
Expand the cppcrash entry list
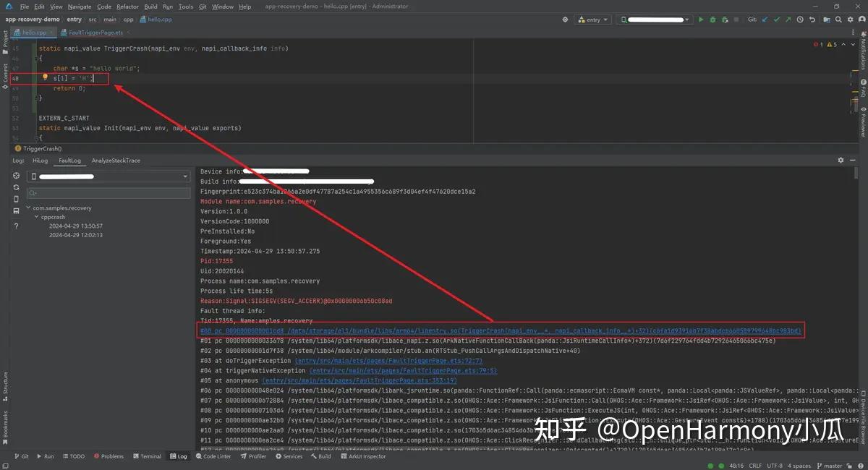(36, 216)
